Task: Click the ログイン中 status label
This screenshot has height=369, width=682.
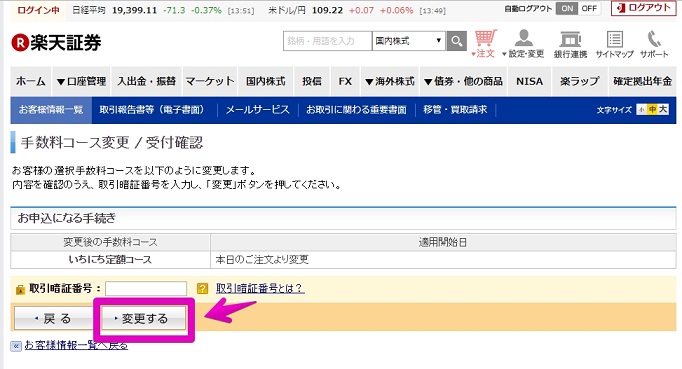Action: click(x=38, y=10)
